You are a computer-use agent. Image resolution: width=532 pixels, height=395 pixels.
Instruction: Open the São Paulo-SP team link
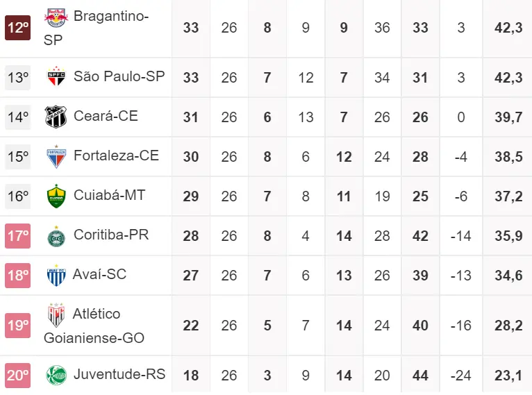click(x=119, y=76)
